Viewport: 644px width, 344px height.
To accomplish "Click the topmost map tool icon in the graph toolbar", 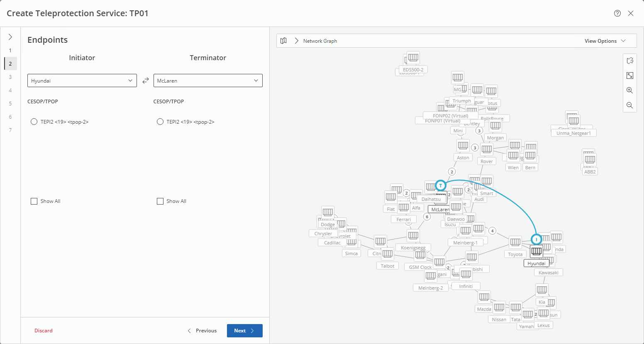I will pos(629,61).
